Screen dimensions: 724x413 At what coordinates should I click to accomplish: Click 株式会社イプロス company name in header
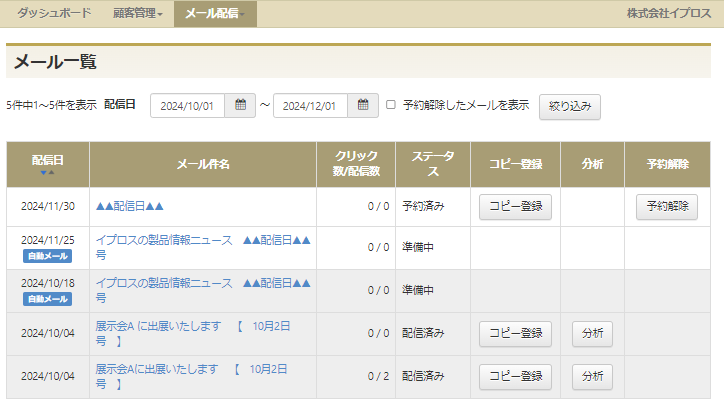pyautogui.click(x=669, y=14)
